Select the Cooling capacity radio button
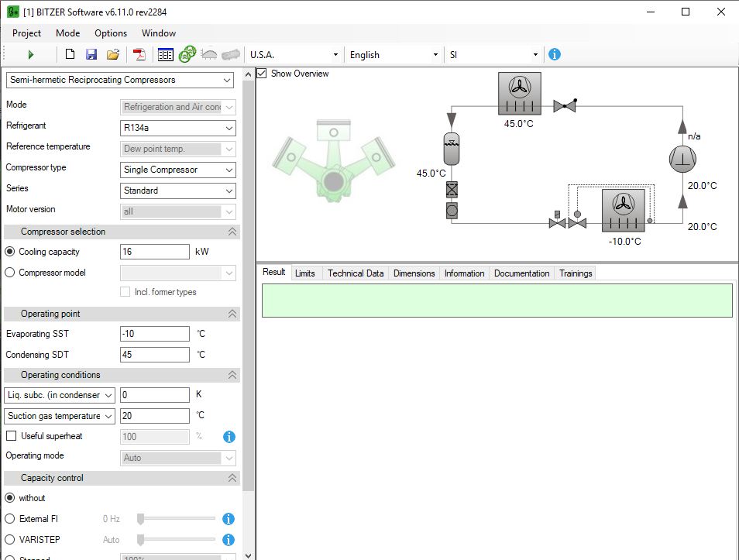This screenshot has height=560, width=739. click(10, 252)
